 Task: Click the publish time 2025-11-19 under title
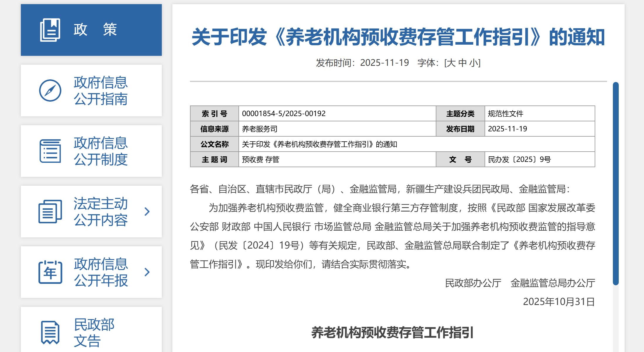tap(384, 63)
